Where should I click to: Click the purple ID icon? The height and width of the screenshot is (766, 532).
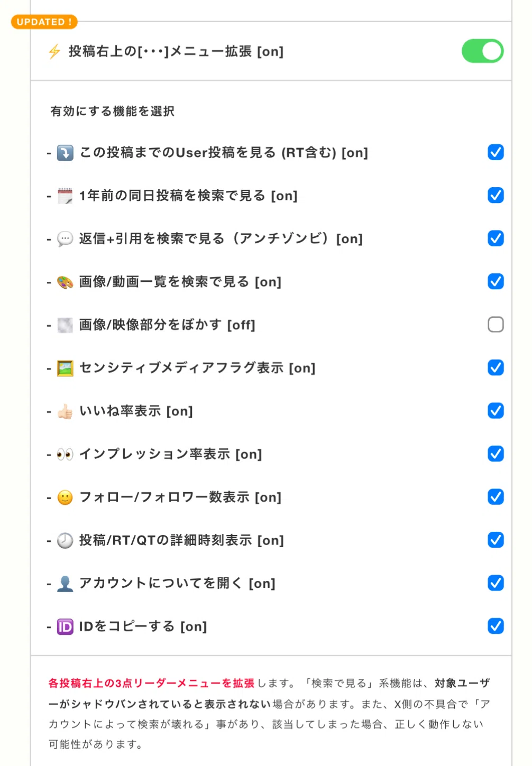(65, 626)
